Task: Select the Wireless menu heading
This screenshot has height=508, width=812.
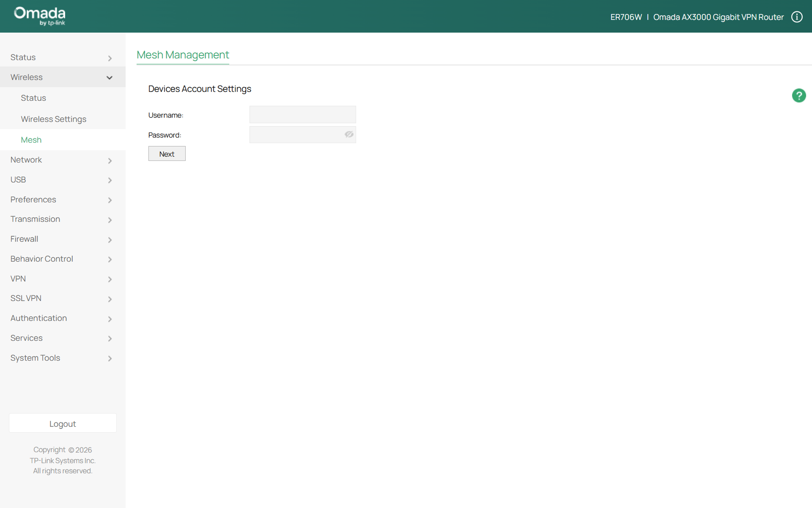Action: (63, 77)
